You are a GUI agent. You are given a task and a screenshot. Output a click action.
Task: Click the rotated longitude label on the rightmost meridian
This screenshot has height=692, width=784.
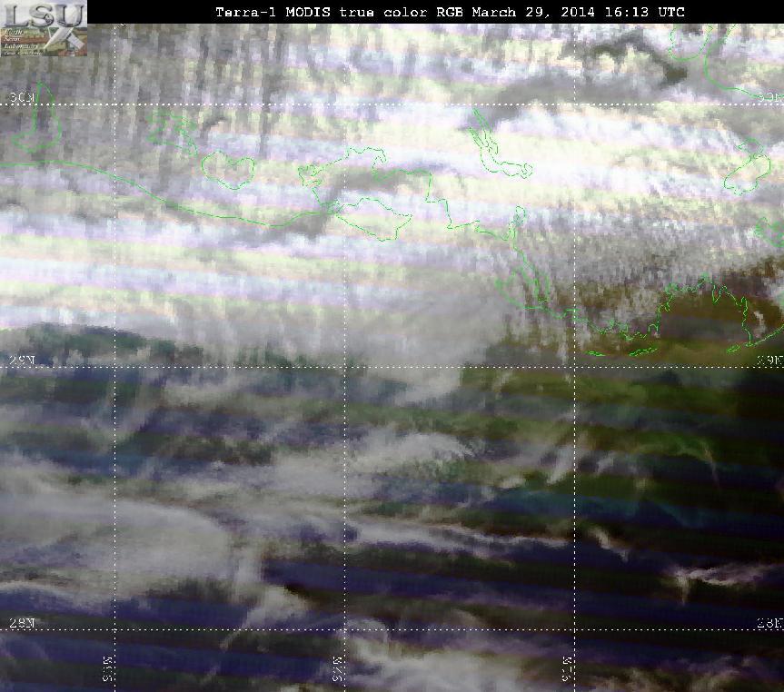coord(567,669)
